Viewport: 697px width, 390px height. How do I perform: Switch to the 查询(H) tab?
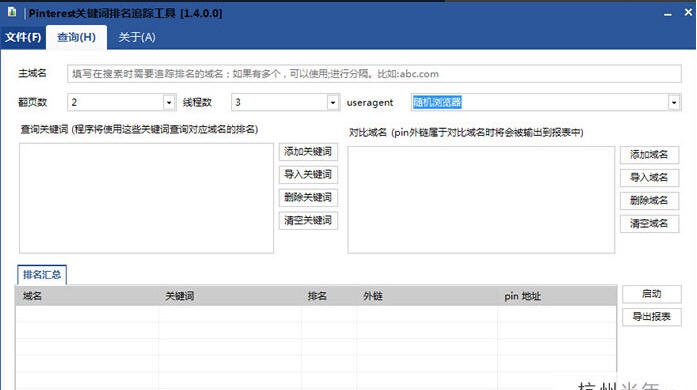click(76, 37)
